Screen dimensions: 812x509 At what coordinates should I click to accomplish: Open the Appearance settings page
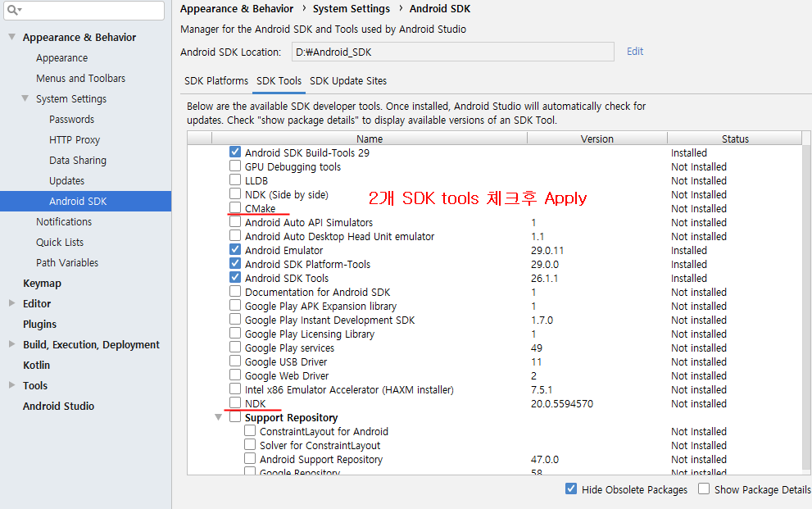click(x=61, y=58)
